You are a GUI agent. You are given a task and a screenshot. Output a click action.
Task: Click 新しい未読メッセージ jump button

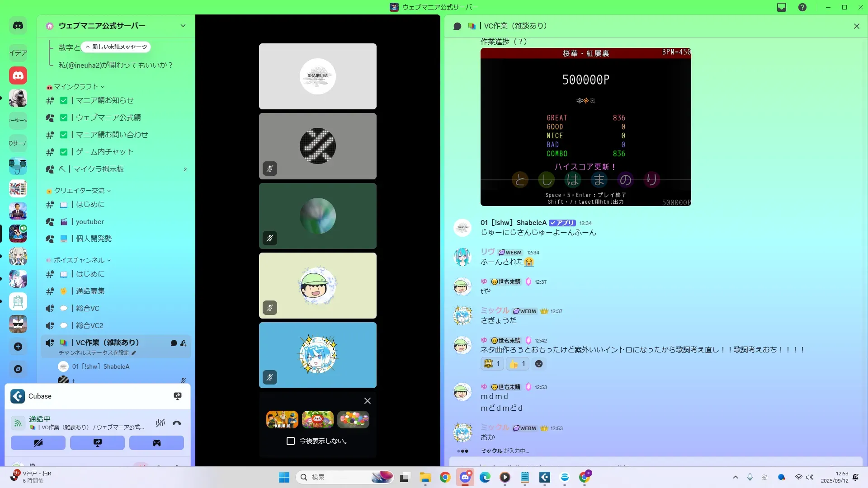click(116, 47)
